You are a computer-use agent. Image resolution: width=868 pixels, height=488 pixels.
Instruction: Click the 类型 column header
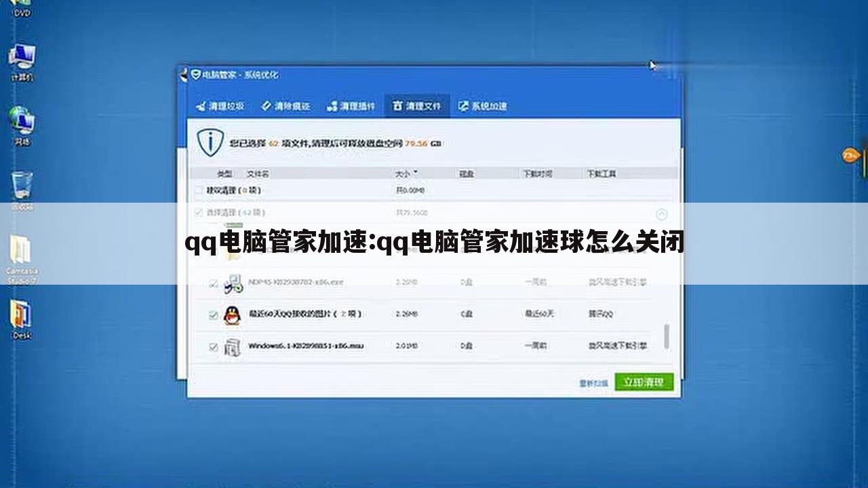pos(224,174)
